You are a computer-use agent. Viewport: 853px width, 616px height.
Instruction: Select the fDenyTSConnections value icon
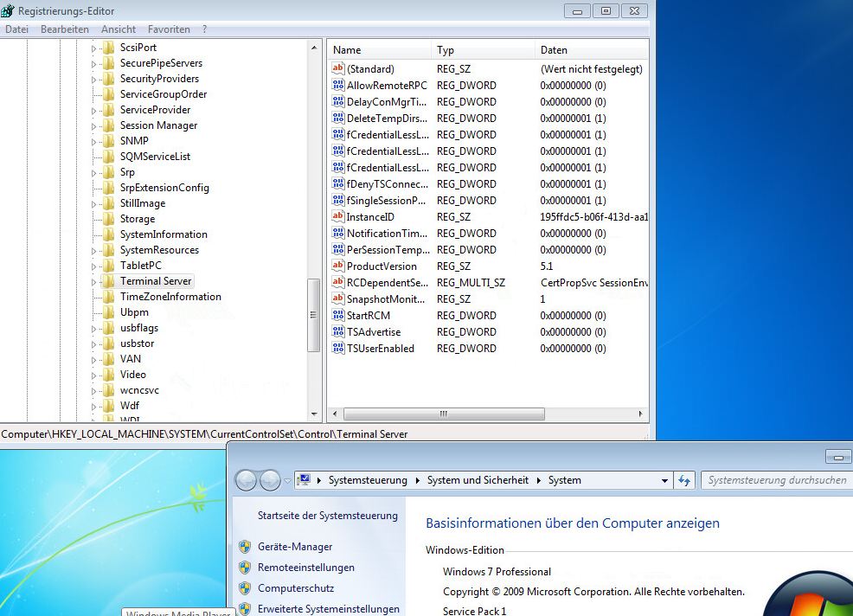[338, 183]
